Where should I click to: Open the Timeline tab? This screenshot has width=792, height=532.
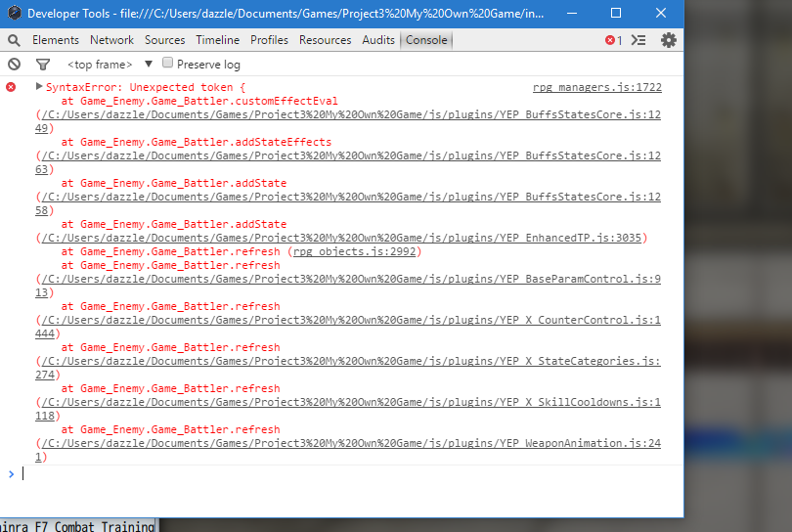218,40
